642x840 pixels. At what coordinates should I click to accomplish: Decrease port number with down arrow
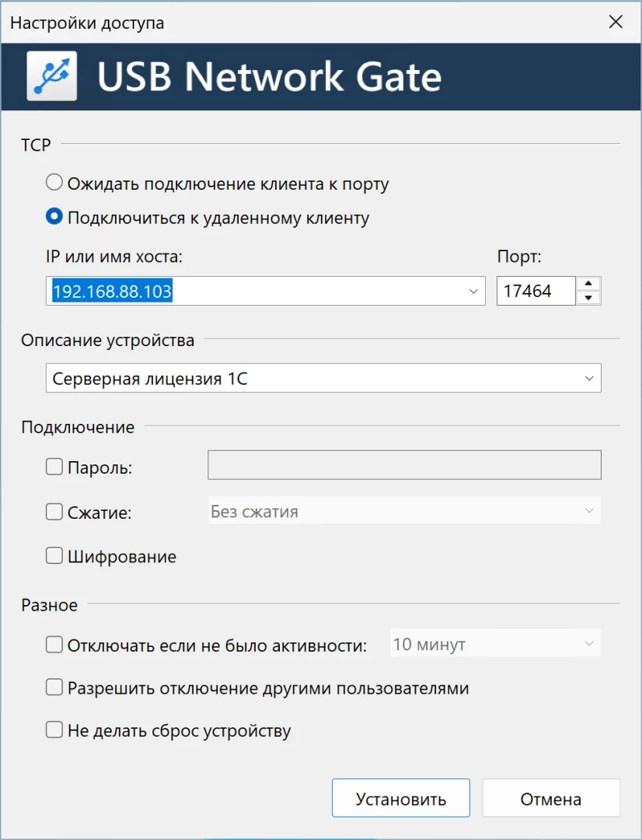click(588, 299)
